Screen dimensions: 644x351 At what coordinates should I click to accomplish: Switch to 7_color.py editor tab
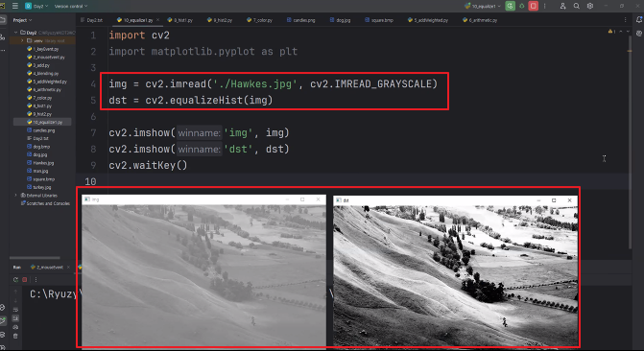[259, 20]
